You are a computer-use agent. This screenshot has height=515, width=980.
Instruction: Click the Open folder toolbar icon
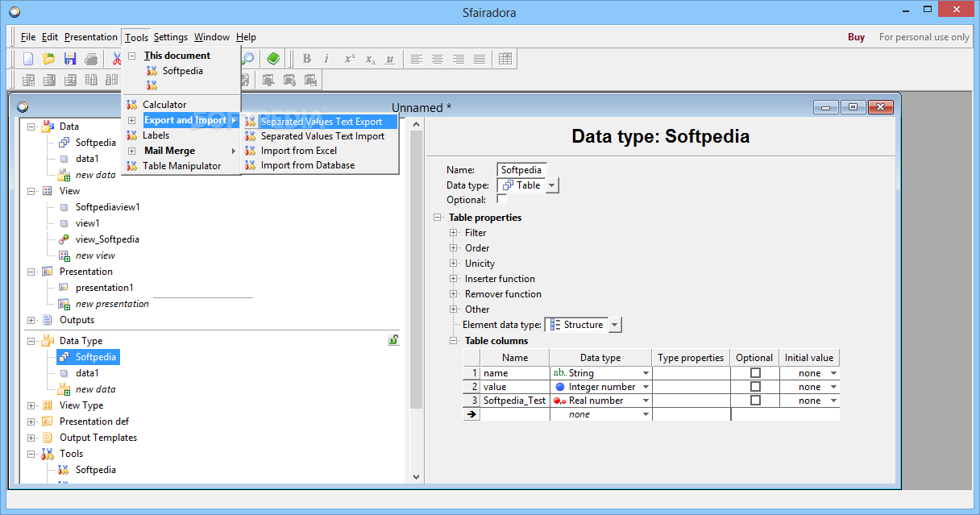point(49,59)
